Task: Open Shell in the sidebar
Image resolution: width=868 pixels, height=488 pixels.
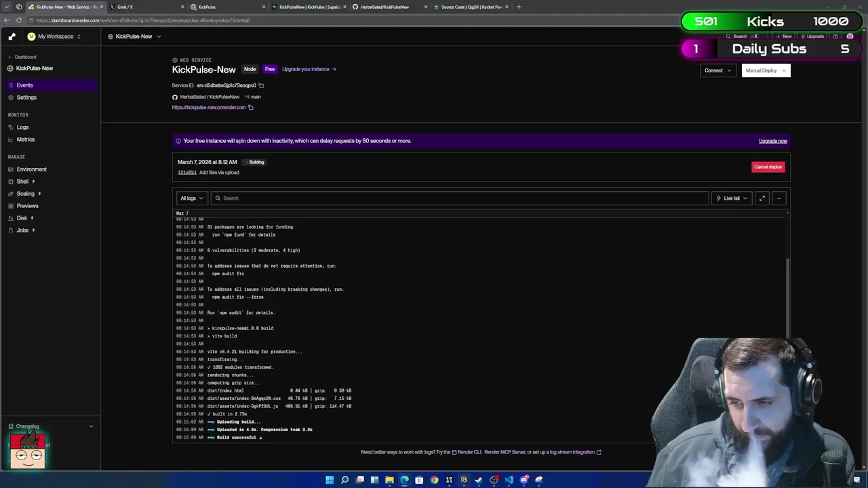Action: (22, 182)
